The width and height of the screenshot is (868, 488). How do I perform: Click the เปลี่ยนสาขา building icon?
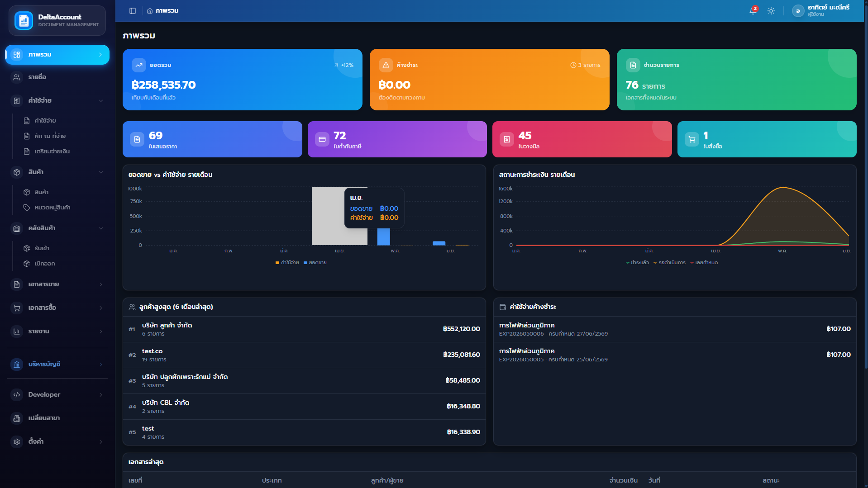[x=17, y=418]
